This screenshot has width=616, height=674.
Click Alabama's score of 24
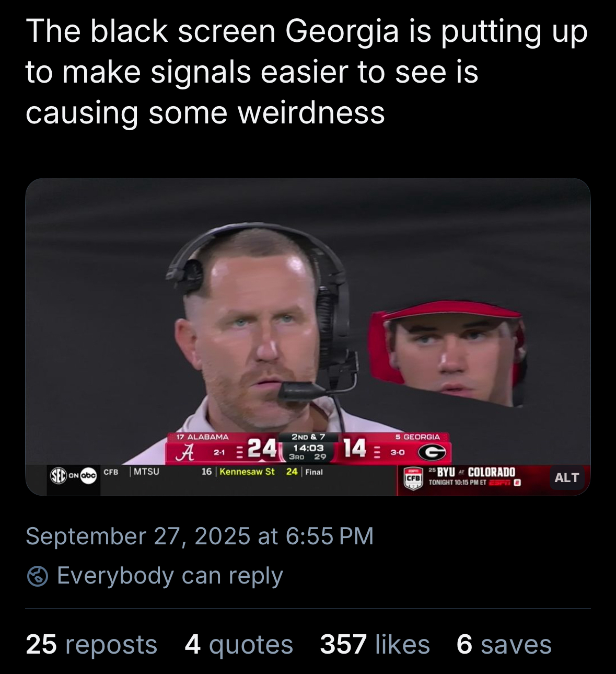pos(261,448)
